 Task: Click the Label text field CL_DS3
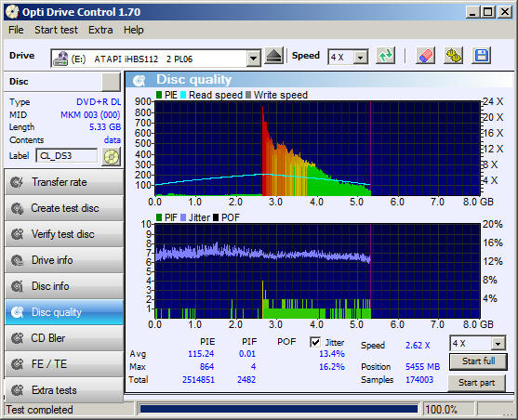pyautogui.click(x=66, y=156)
